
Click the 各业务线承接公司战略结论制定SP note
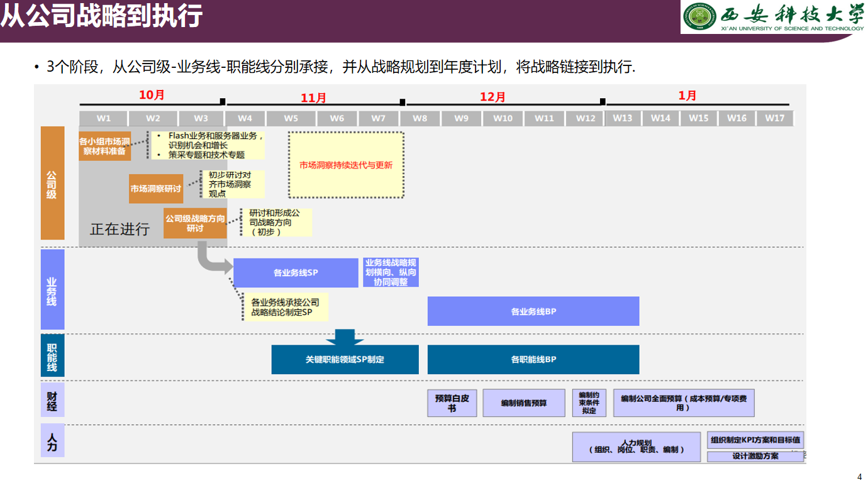[286, 307]
